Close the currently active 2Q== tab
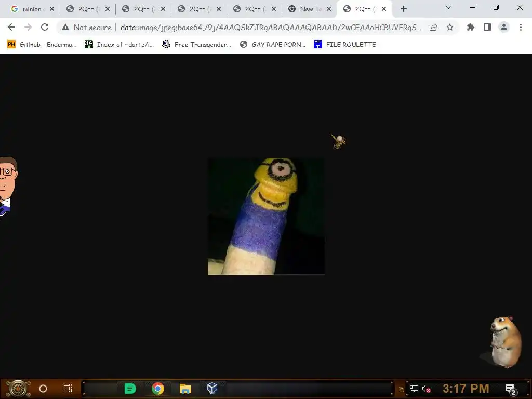The width and height of the screenshot is (532, 399). 384,9
